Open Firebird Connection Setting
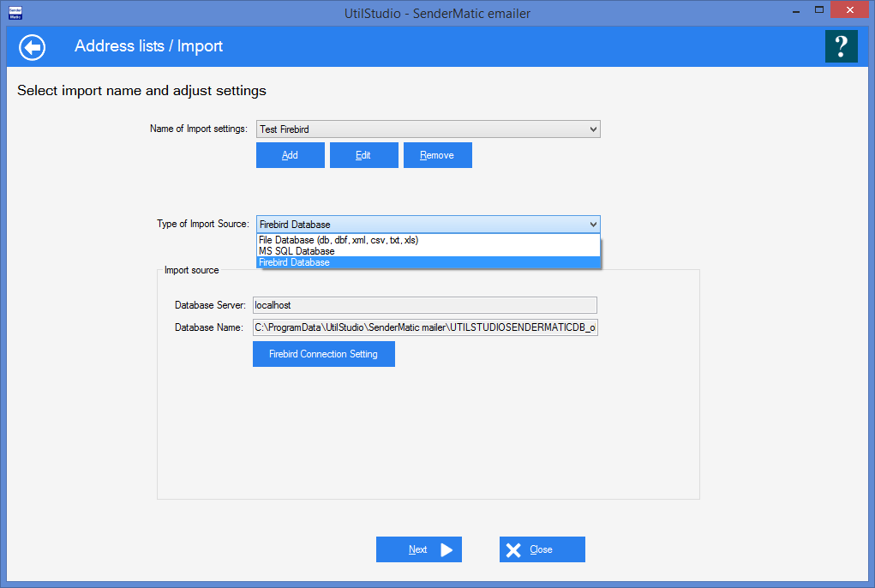Image resolution: width=875 pixels, height=588 pixels. [x=323, y=353]
